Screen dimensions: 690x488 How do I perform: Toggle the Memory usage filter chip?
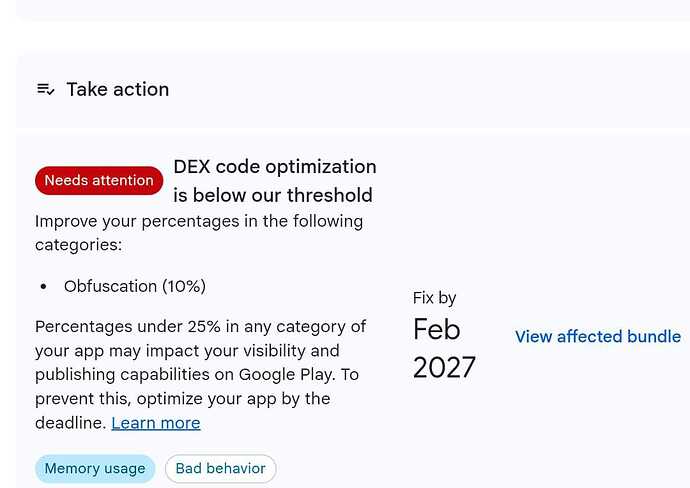(95, 469)
